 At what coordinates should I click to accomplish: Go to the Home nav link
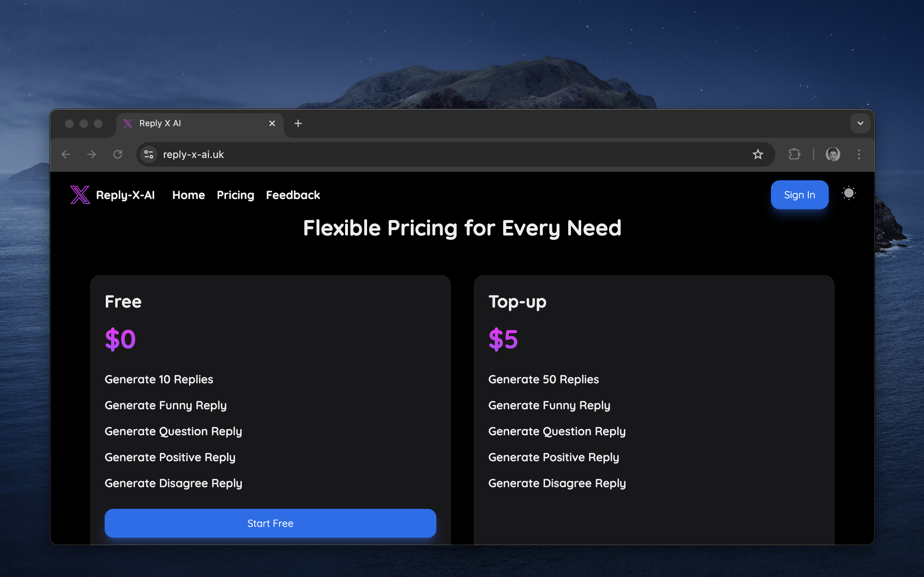pos(189,195)
